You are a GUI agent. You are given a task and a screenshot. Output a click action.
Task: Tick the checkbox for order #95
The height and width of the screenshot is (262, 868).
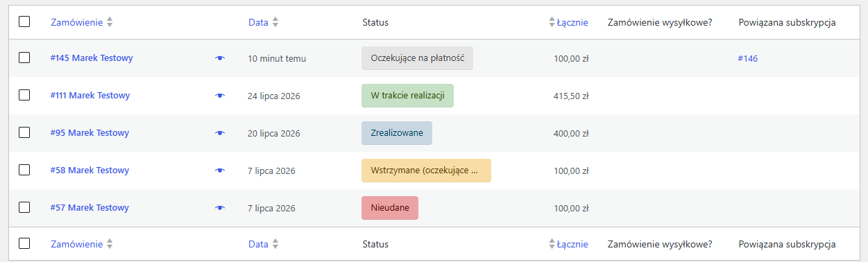coord(24,132)
